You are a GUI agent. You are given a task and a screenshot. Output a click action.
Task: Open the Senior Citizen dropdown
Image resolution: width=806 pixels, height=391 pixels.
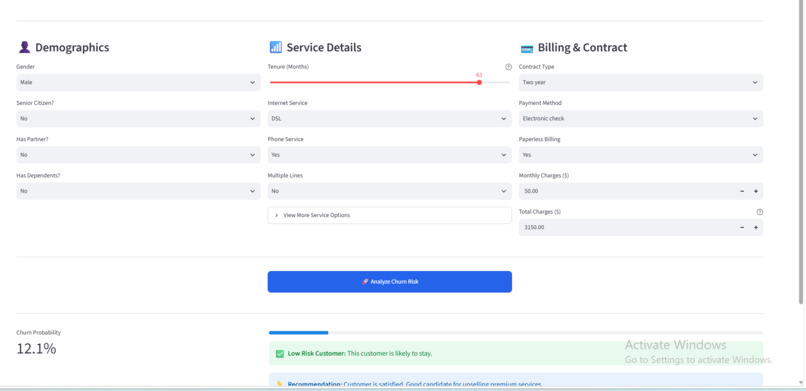coord(138,119)
